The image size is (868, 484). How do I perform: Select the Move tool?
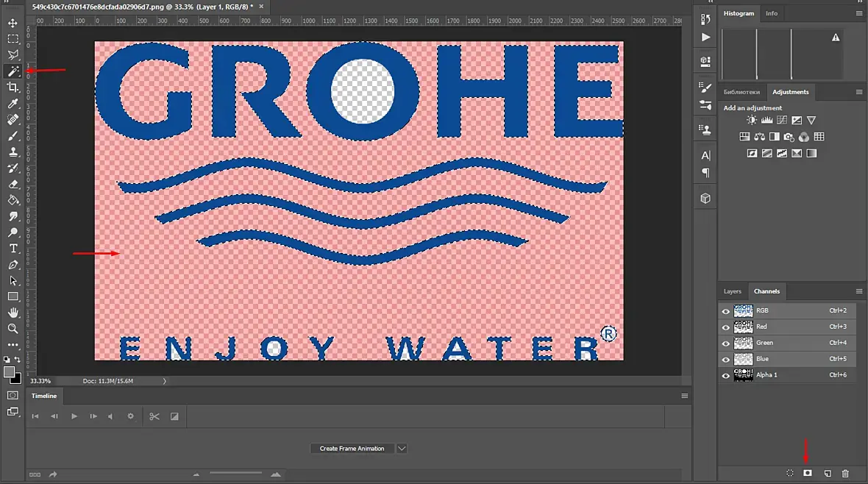coord(13,24)
